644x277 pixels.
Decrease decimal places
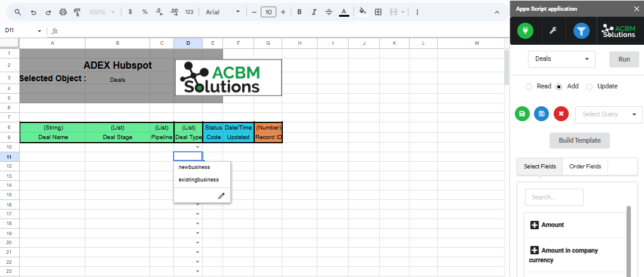160,13
